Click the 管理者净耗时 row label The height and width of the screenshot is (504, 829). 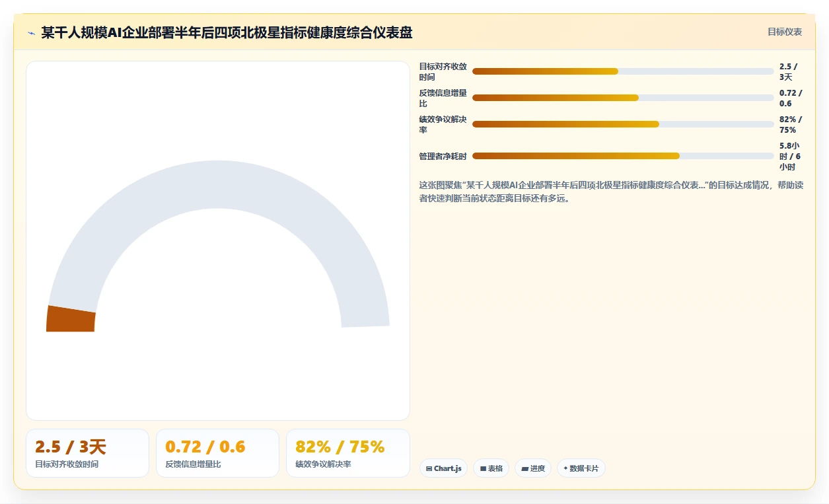[x=443, y=156]
